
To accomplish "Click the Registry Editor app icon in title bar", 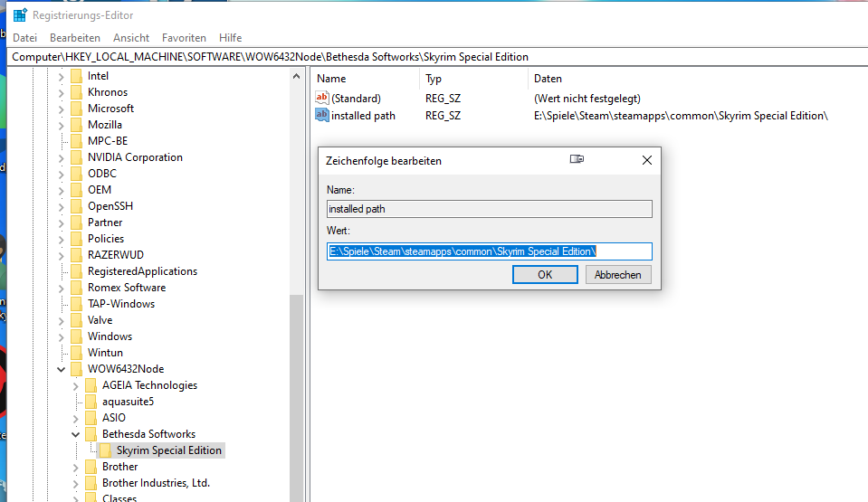I will pyautogui.click(x=19, y=15).
